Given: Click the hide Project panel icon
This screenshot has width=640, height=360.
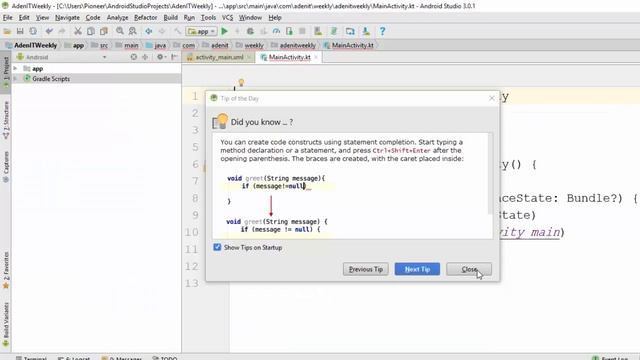Looking at the screenshot, I should (174, 57).
